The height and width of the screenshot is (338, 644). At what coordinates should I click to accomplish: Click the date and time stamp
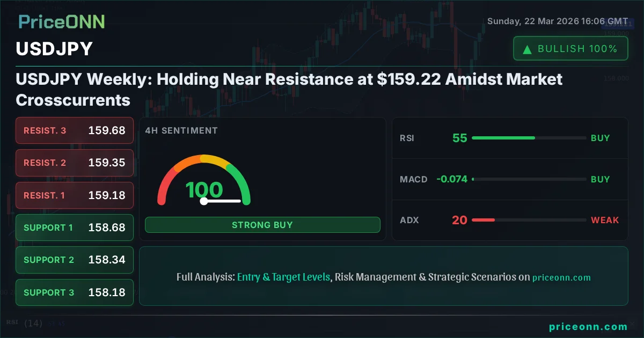(x=557, y=21)
